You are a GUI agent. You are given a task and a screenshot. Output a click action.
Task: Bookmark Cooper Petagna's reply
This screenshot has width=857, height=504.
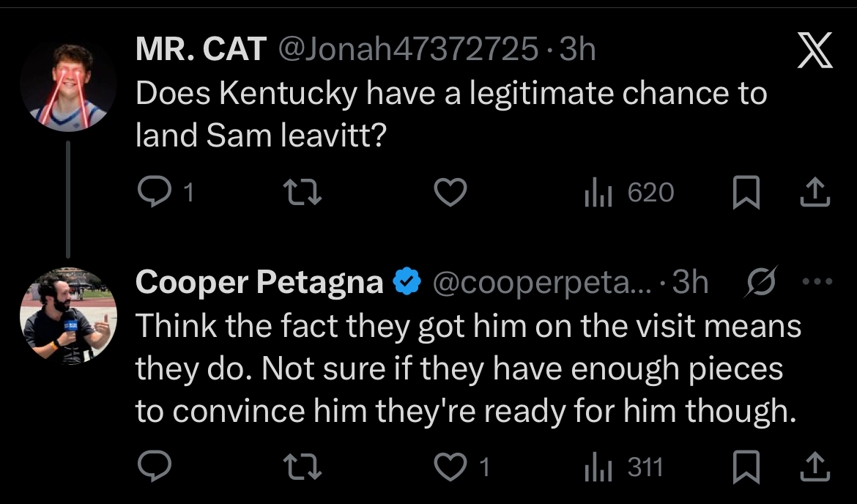(x=747, y=467)
